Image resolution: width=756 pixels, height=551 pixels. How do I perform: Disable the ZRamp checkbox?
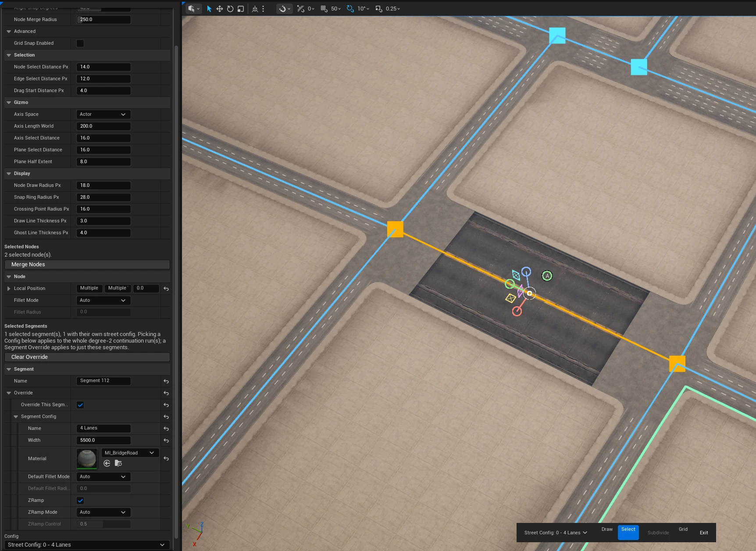(x=80, y=501)
